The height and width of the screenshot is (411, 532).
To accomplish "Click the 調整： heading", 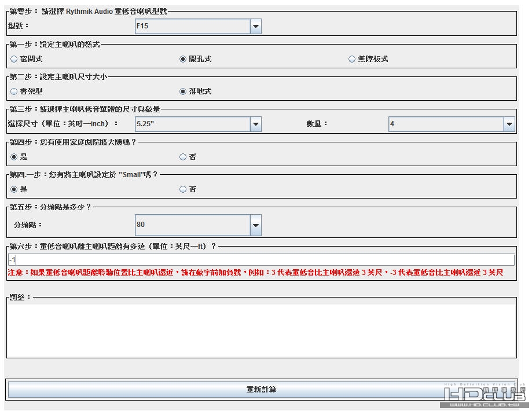I will click(x=20, y=298).
